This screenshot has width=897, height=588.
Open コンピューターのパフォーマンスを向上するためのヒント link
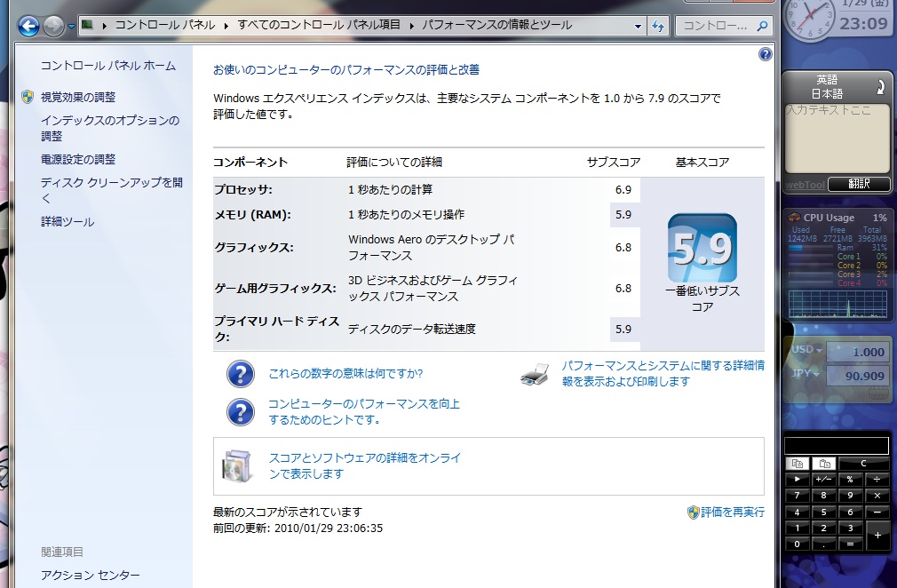pos(364,412)
